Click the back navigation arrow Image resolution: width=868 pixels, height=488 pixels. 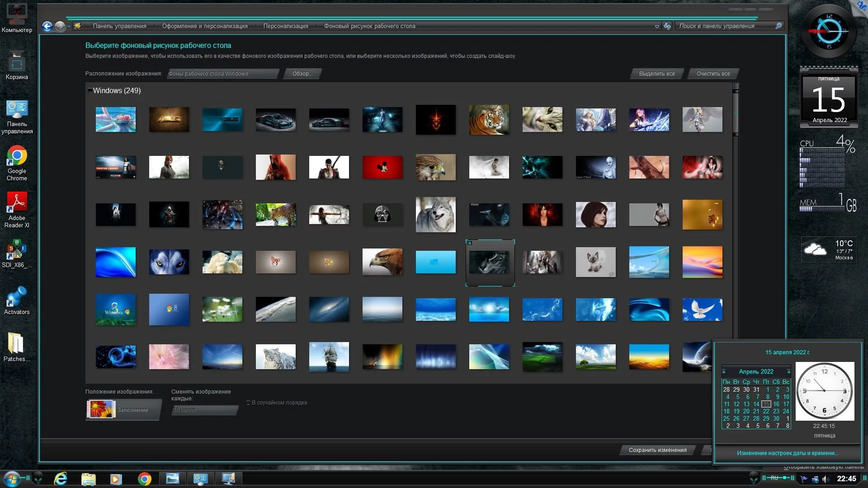click(x=47, y=26)
